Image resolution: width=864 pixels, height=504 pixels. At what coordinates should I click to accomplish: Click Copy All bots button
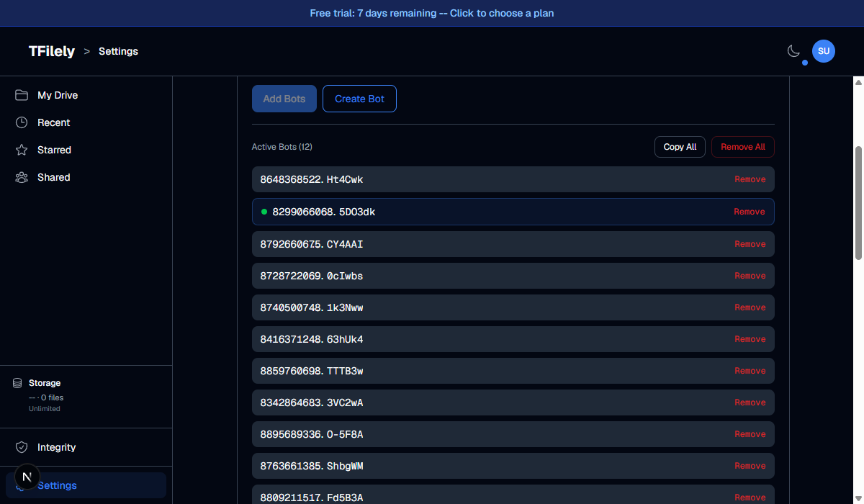tap(680, 147)
